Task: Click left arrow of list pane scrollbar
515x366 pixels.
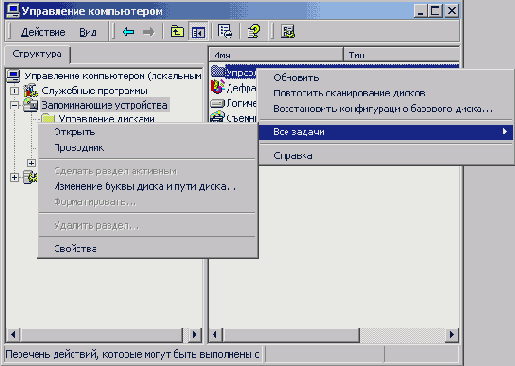Action: pyautogui.click(x=215, y=334)
